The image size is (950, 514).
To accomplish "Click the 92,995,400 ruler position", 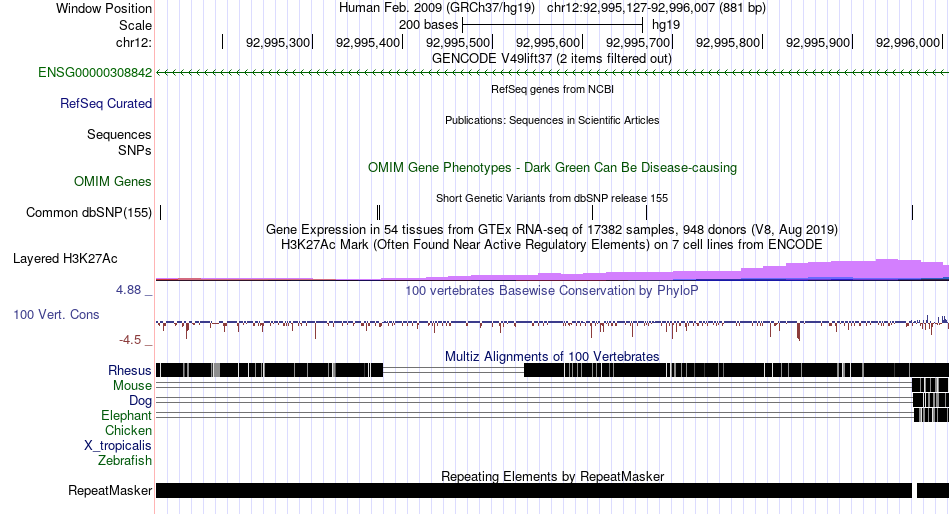I will coord(368,42).
